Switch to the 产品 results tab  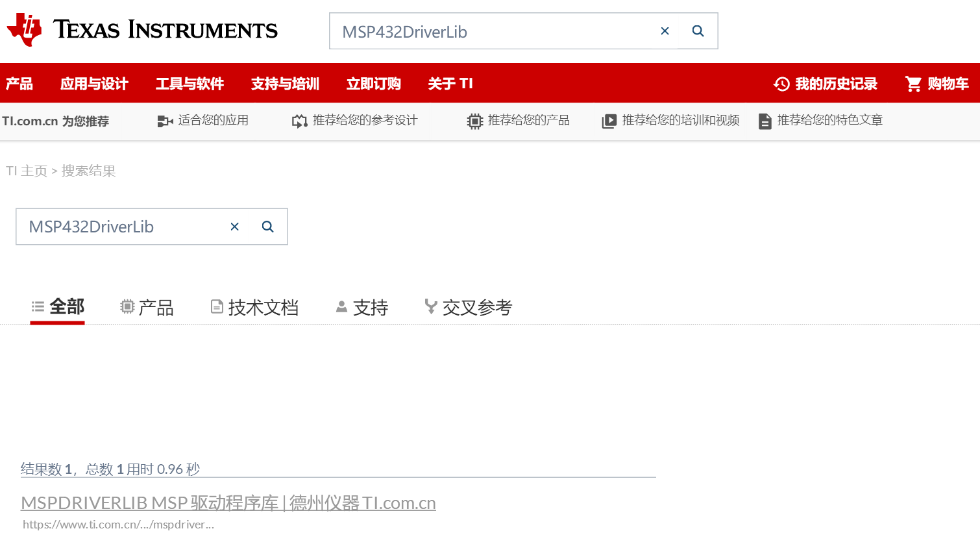tap(147, 307)
